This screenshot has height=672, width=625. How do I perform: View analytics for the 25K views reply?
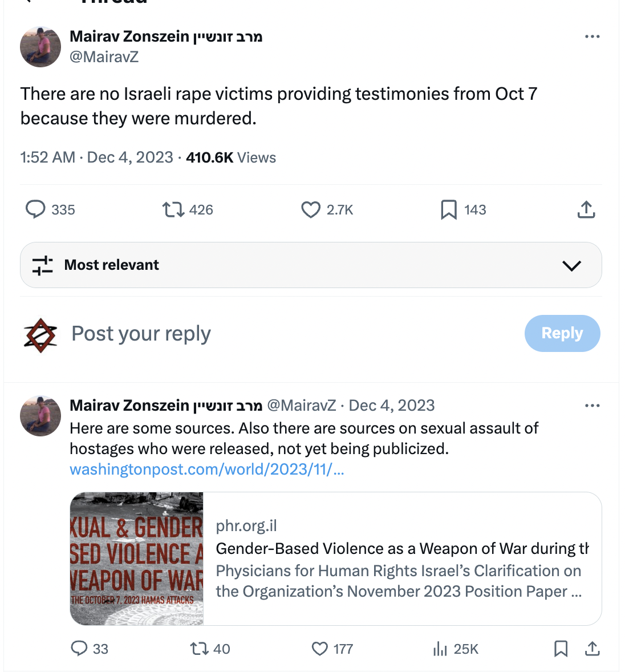pos(440,649)
